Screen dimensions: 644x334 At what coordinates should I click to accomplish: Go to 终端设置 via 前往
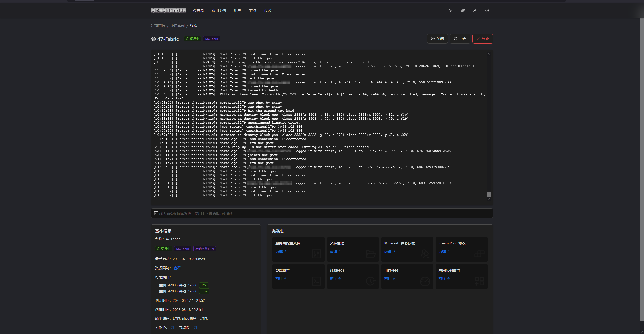281,278
